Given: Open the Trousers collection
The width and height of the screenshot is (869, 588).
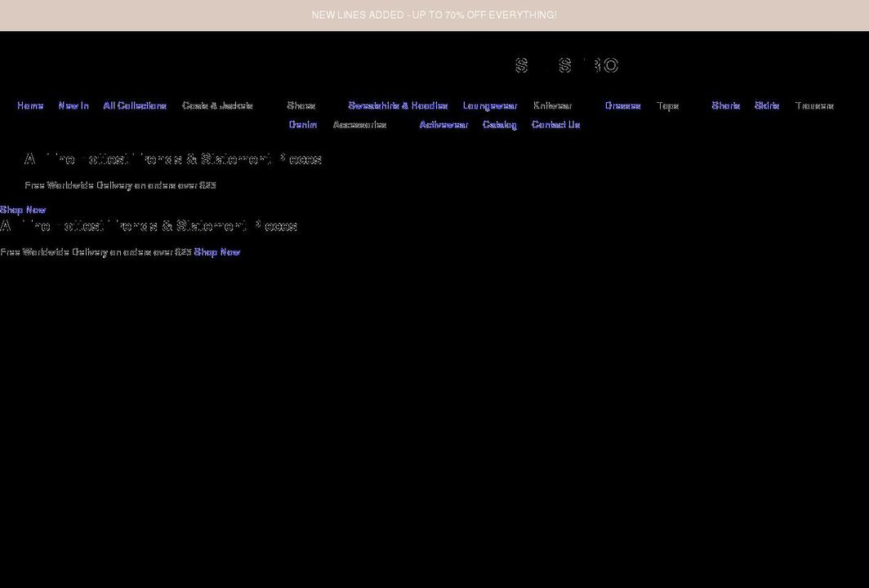Looking at the screenshot, I should pyautogui.click(x=814, y=105).
